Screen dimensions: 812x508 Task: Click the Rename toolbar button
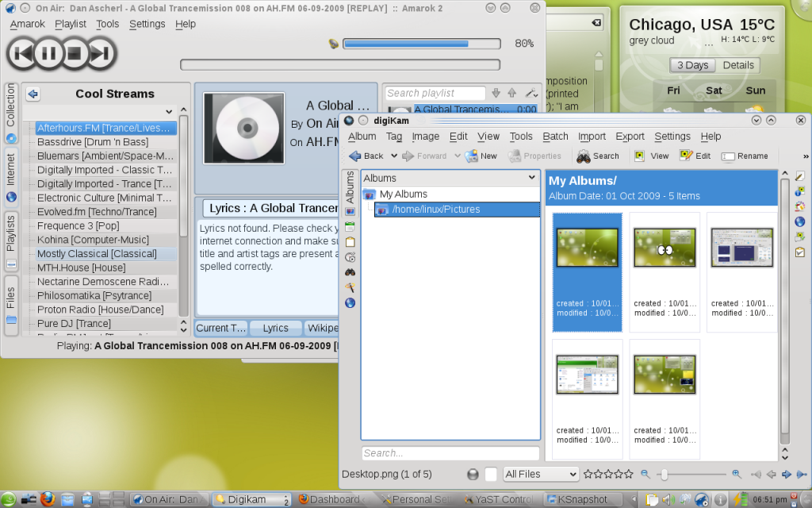click(745, 156)
